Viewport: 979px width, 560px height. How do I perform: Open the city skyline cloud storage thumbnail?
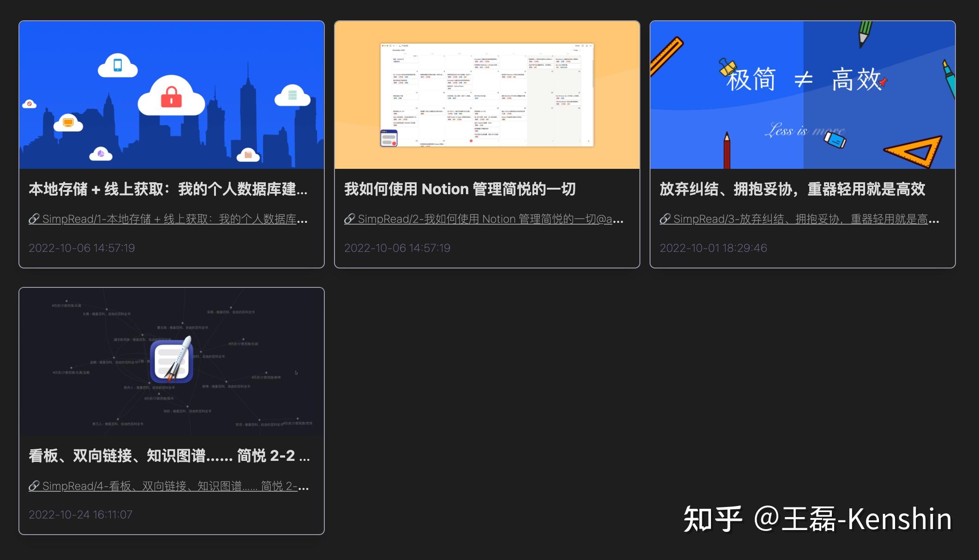172,95
